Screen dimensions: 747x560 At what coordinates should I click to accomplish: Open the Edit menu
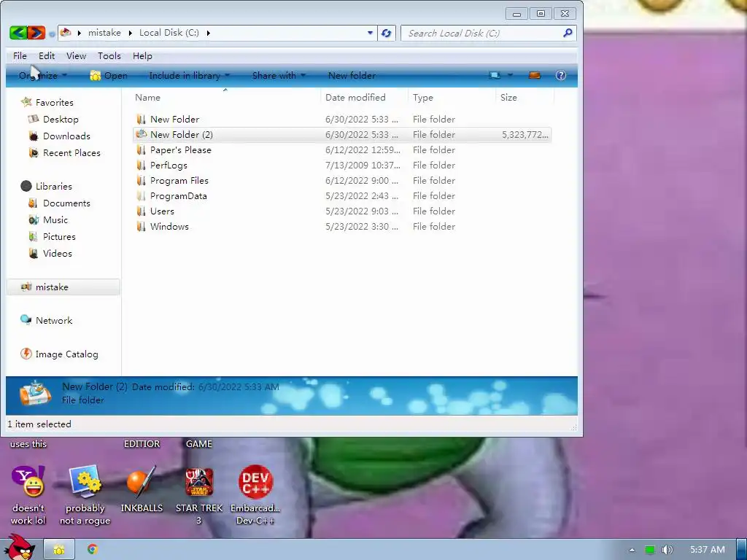pos(47,55)
